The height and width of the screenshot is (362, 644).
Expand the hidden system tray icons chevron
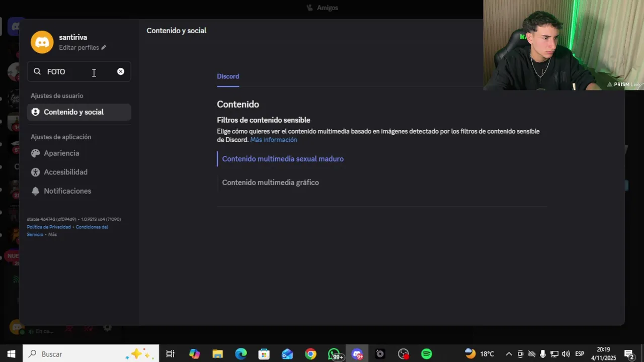pos(509,354)
